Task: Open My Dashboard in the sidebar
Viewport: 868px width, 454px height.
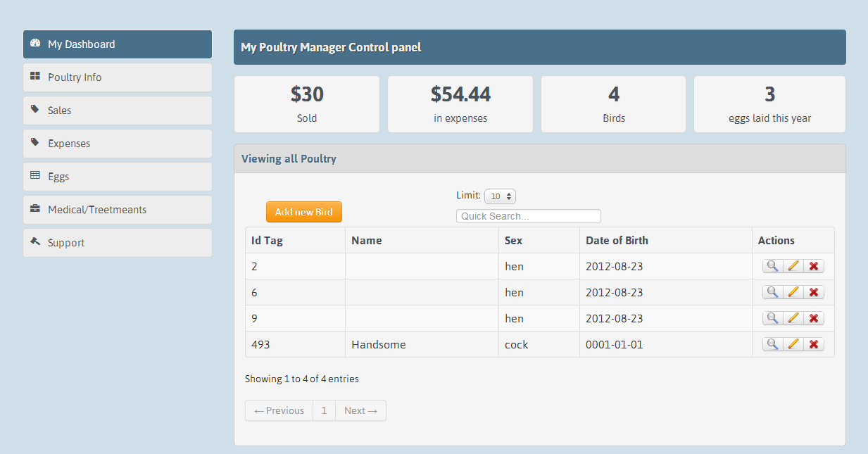Action: point(118,44)
